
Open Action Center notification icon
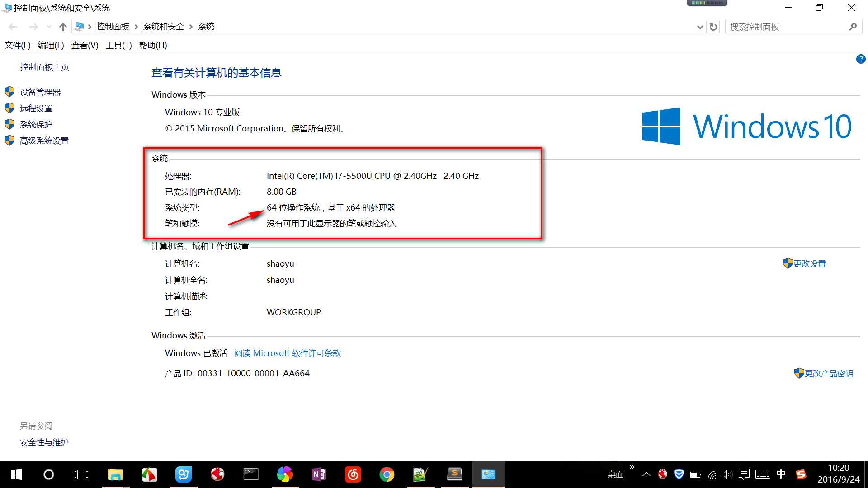click(744, 474)
